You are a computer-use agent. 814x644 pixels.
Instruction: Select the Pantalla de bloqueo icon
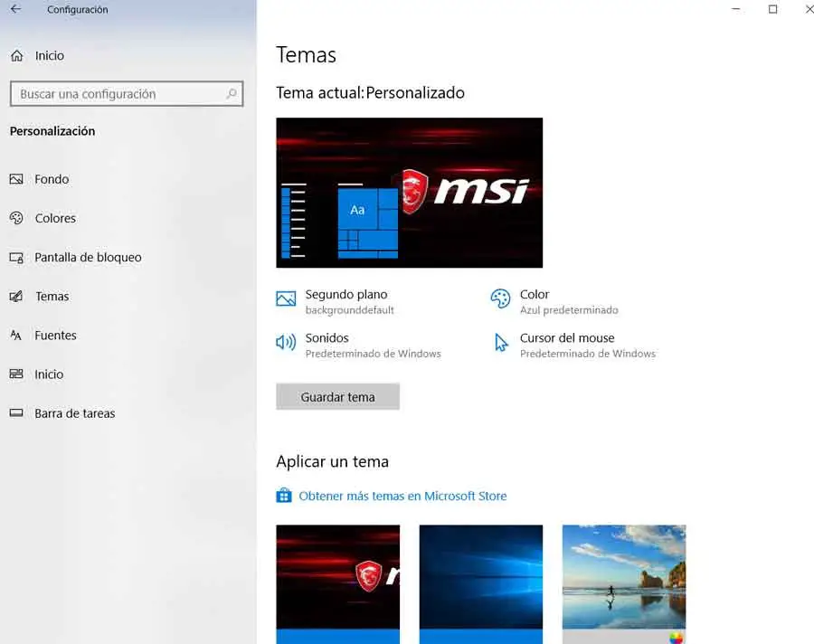[x=16, y=258]
